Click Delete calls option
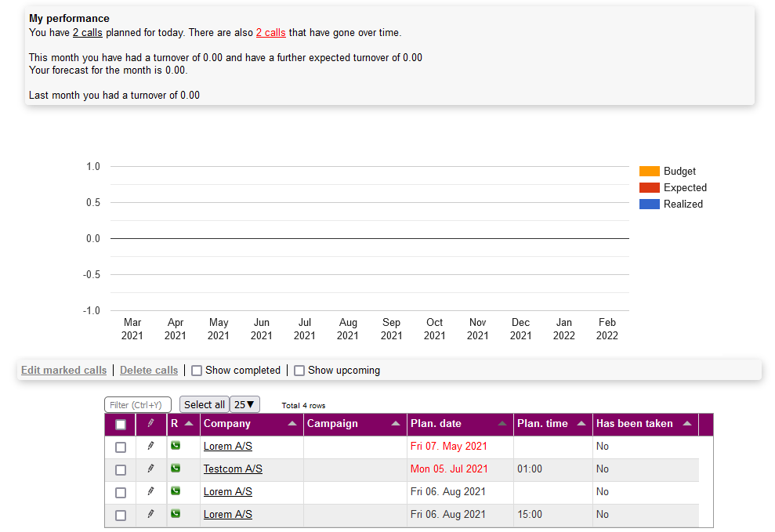The image size is (775, 532). 149,371
